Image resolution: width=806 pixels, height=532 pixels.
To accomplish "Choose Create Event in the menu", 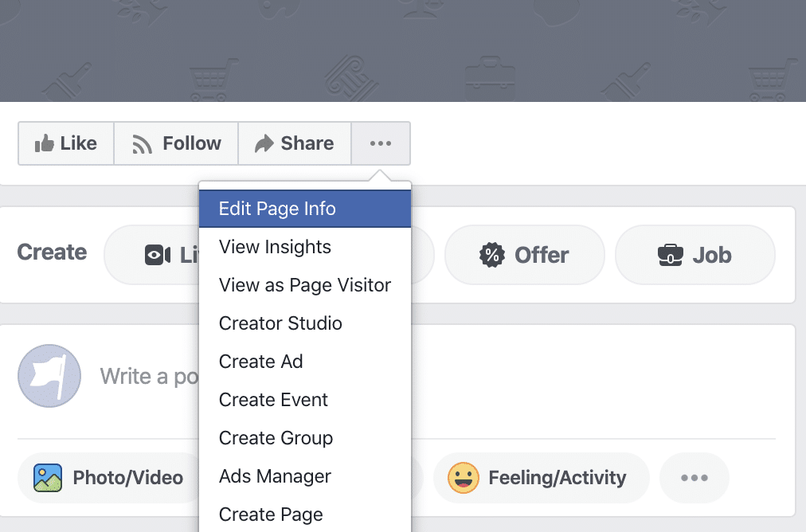I will point(273,400).
